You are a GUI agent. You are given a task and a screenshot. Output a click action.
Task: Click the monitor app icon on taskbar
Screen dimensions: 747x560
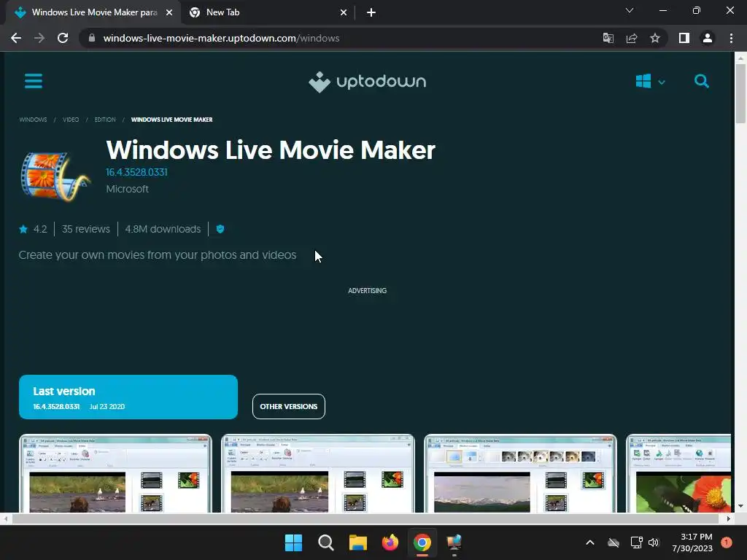(454, 542)
